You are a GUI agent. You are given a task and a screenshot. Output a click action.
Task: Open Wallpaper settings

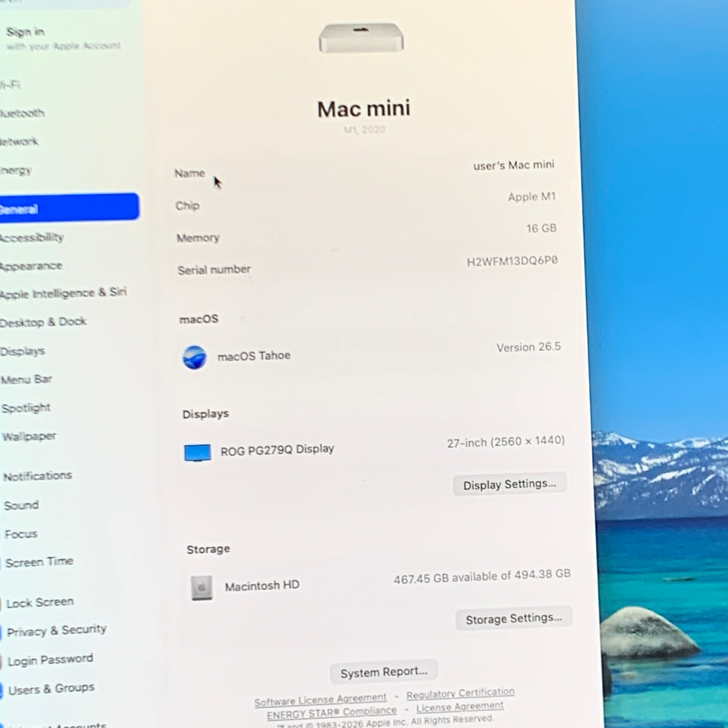click(x=29, y=436)
